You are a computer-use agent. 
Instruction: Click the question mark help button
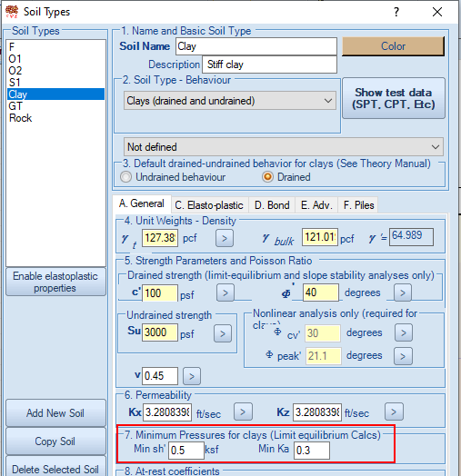pyautogui.click(x=396, y=12)
